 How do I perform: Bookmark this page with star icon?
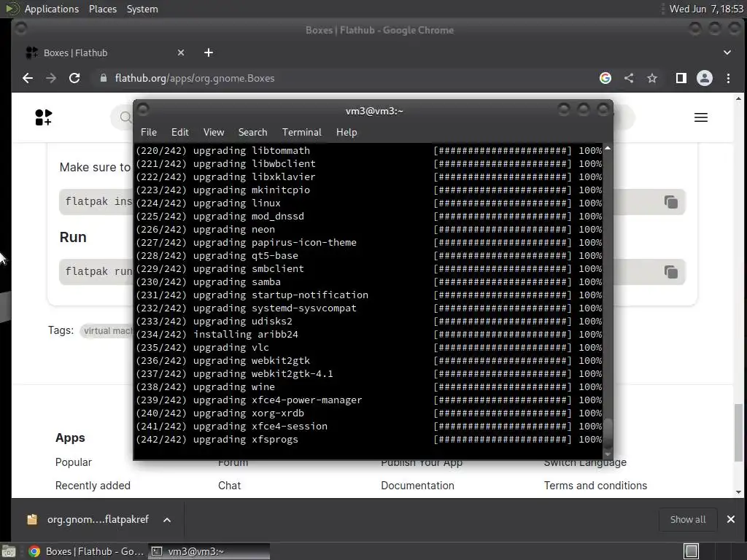point(652,78)
